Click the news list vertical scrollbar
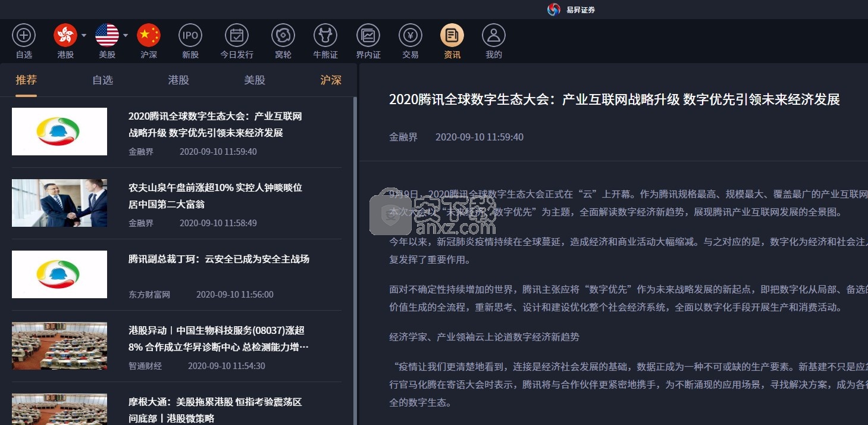The height and width of the screenshot is (425, 868). point(355,261)
